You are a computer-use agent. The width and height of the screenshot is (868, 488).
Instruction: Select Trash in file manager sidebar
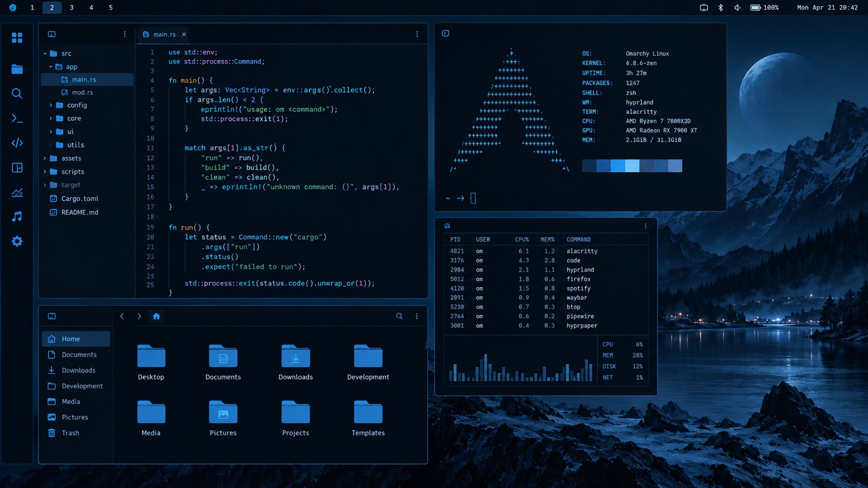[76, 433]
